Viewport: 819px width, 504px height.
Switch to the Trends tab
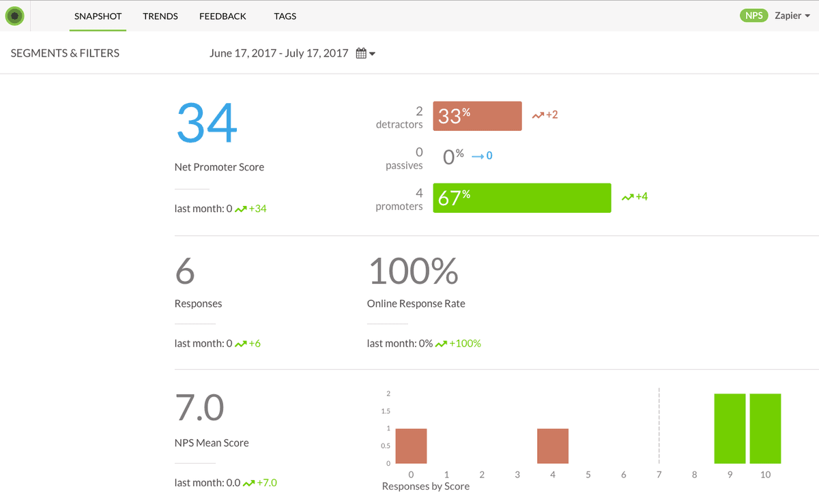tap(160, 16)
